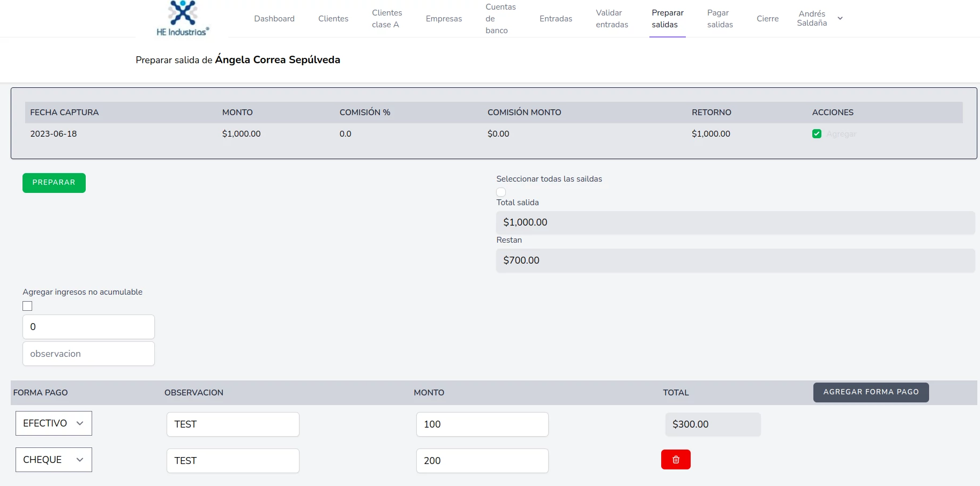
Task: Click the CHEQUE row monto field showing 200
Action: pos(482,461)
